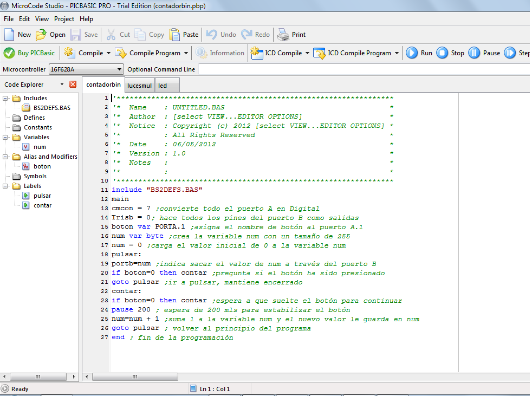
Task: Collapse the Labels tree node
Action: 5,186
